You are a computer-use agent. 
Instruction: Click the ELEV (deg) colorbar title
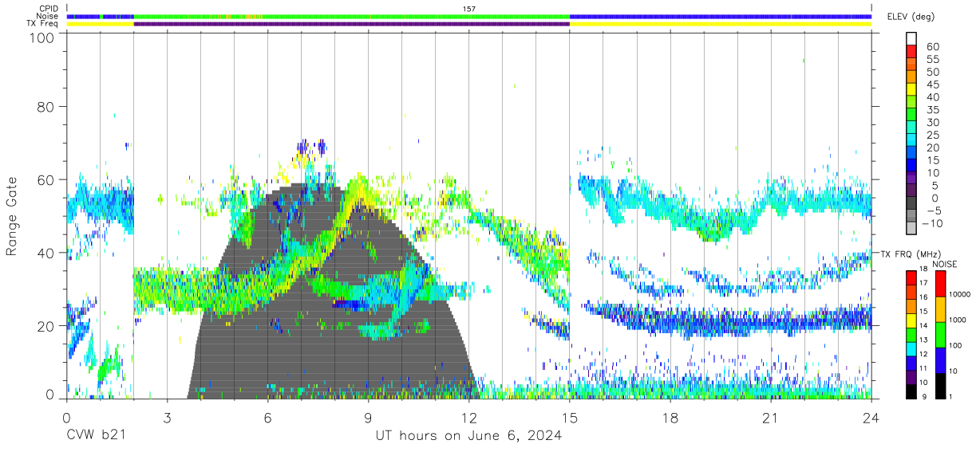pyautogui.click(x=910, y=17)
